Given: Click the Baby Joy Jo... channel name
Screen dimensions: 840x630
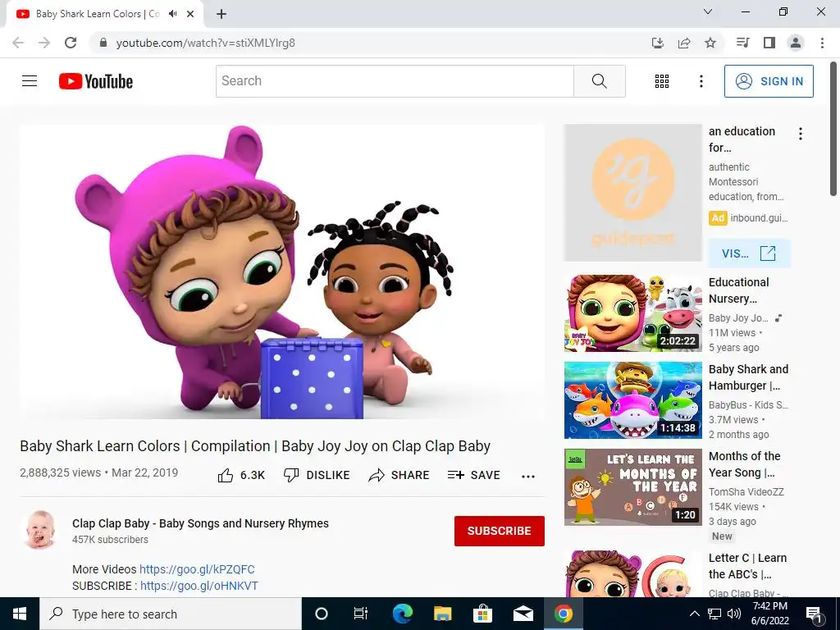Looking at the screenshot, I should pyautogui.click(x=738, y=317).
